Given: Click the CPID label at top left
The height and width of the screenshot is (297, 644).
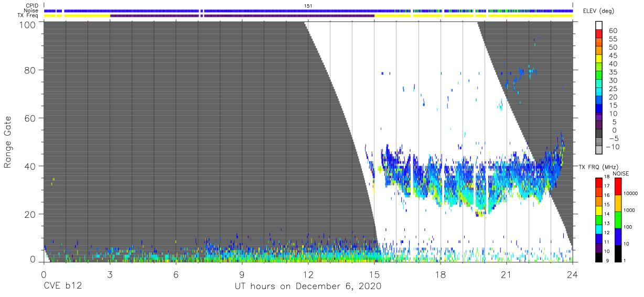Looking at the screenshot, I should pos(31,6).
